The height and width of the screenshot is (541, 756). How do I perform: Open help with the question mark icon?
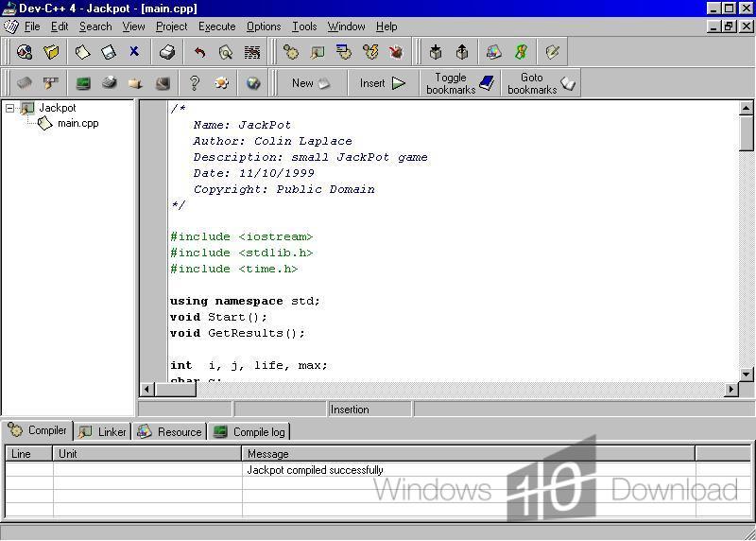195,83
